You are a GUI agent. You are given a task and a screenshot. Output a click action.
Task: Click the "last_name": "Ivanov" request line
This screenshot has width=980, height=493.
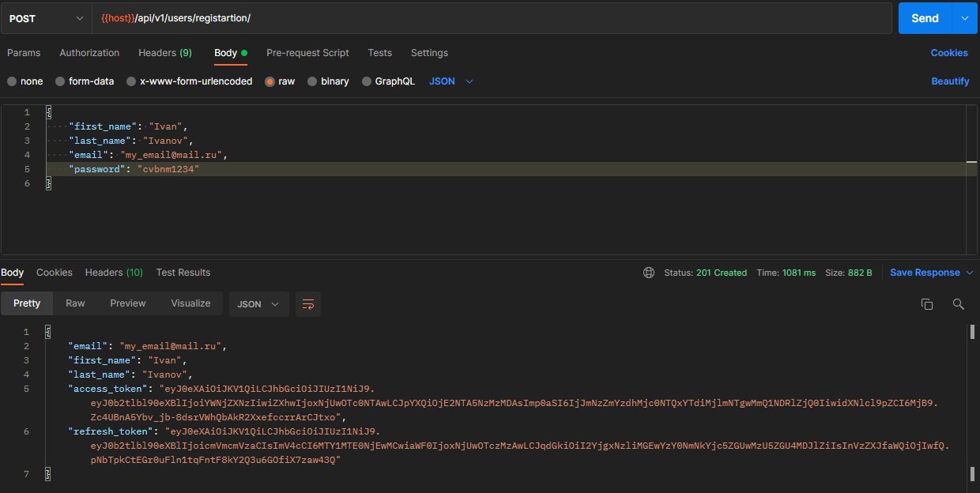pyautogui.click(x=131, y=141)
